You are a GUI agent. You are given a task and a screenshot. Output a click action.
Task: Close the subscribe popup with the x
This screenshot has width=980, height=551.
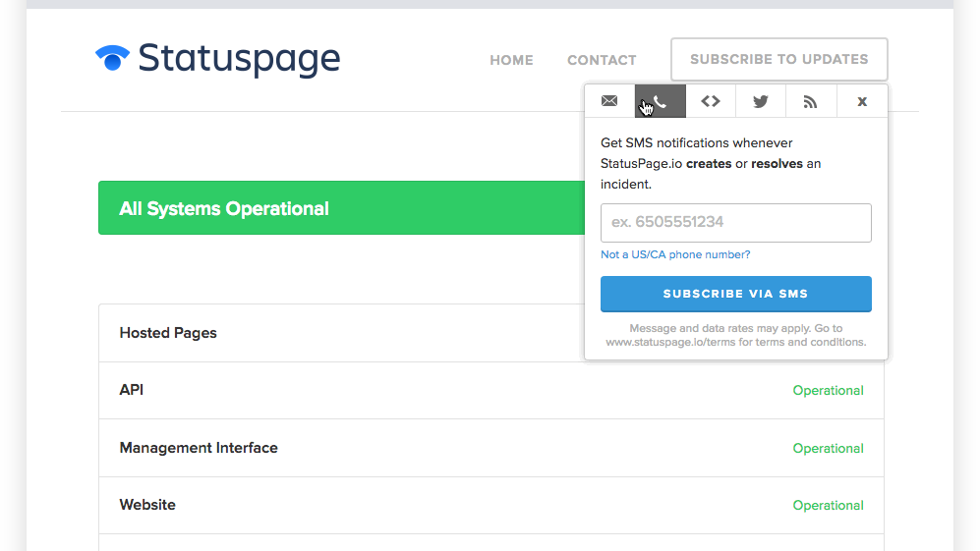[862, 101]
